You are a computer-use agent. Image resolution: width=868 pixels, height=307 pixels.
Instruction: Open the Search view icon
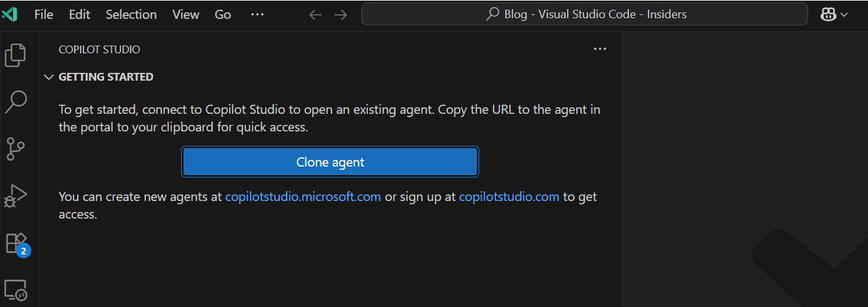[16, 101]
